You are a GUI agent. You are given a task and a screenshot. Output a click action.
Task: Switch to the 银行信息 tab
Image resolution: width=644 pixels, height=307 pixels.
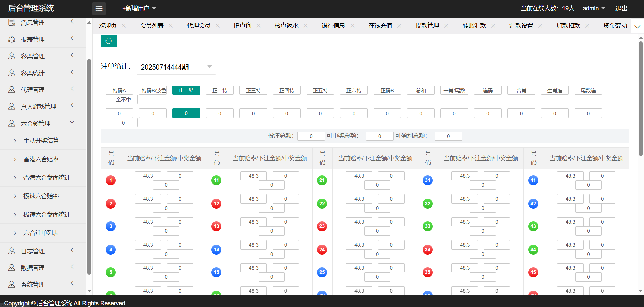(333, 26)
